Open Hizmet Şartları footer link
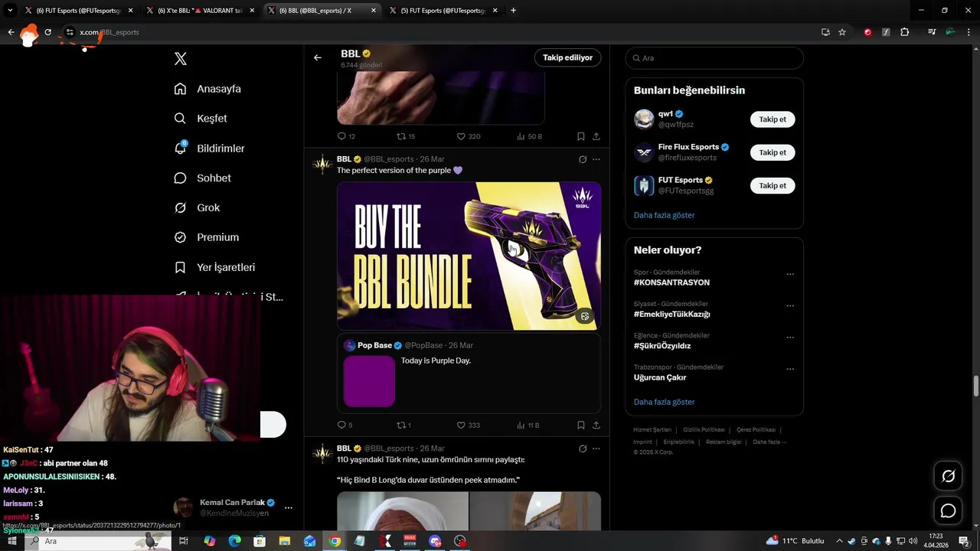The image size is (980, 551). coord(652,430)
